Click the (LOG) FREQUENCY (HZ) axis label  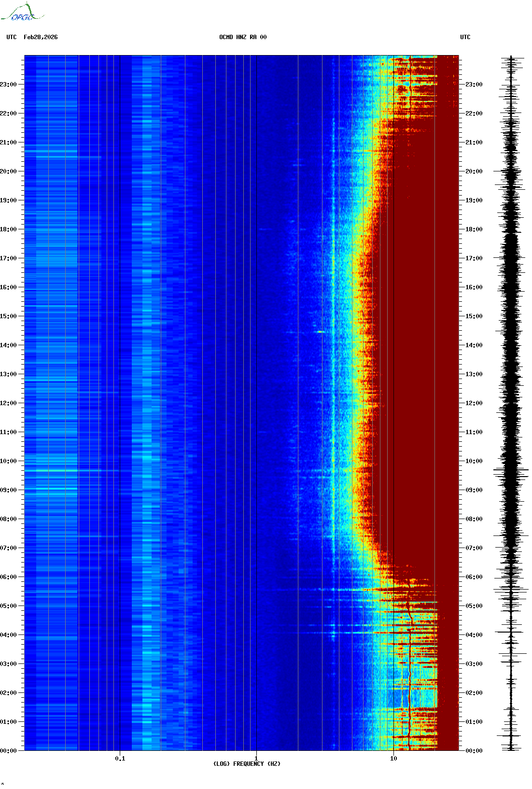[247, 764]
